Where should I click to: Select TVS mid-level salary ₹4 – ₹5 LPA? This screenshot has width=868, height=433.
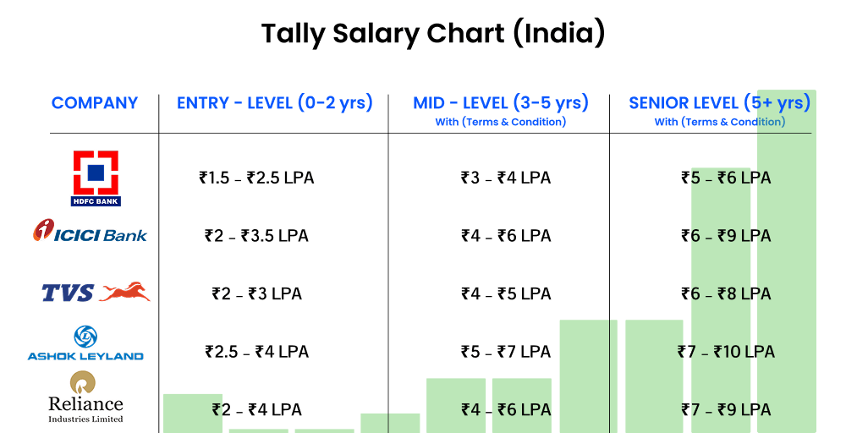click(x=506, y=293)
